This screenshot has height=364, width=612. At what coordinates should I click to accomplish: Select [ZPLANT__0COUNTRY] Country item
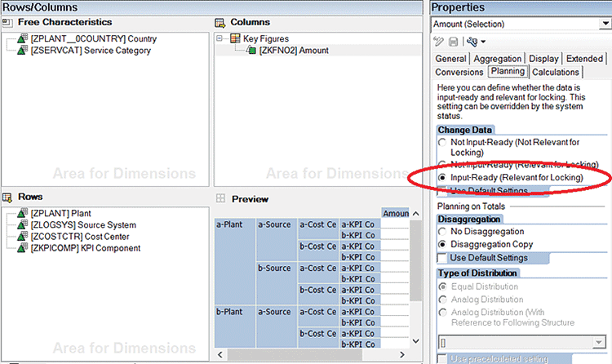click(94, 38)
